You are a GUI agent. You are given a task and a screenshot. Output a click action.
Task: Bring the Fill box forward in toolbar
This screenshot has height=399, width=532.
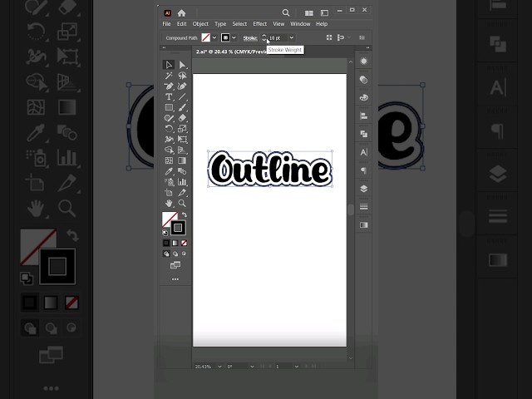(x=168, y=219)
